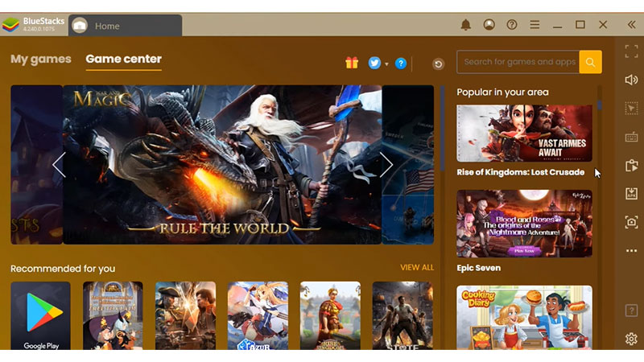Image resolution: width=644 pixels, height=362 pixels.
Task: Click the media folder clipboard icon in sidebar
Action: (631, 166)
